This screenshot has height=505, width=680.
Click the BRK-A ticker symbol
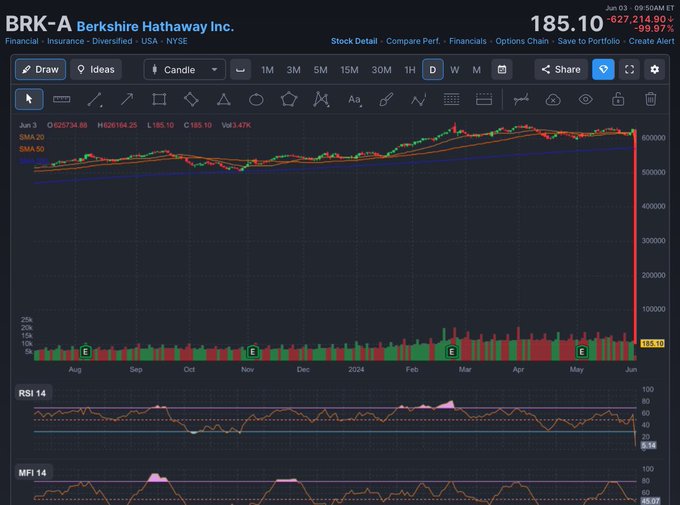pos(38,23)
